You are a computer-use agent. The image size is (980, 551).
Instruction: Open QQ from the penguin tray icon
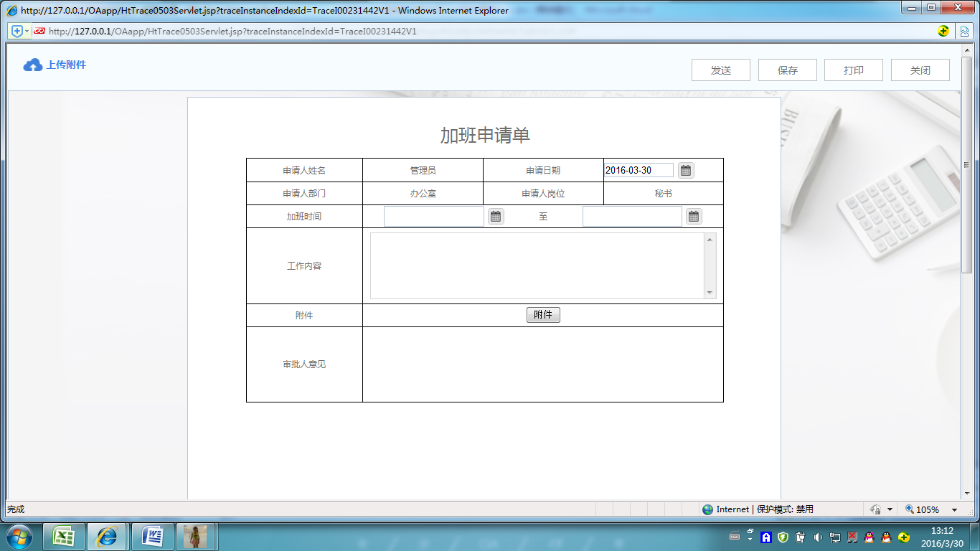click(868, 537)
